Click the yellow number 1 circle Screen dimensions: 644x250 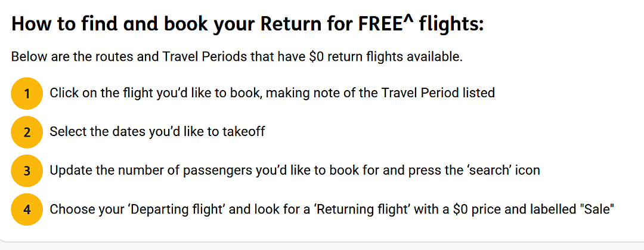tap(27, 93)
